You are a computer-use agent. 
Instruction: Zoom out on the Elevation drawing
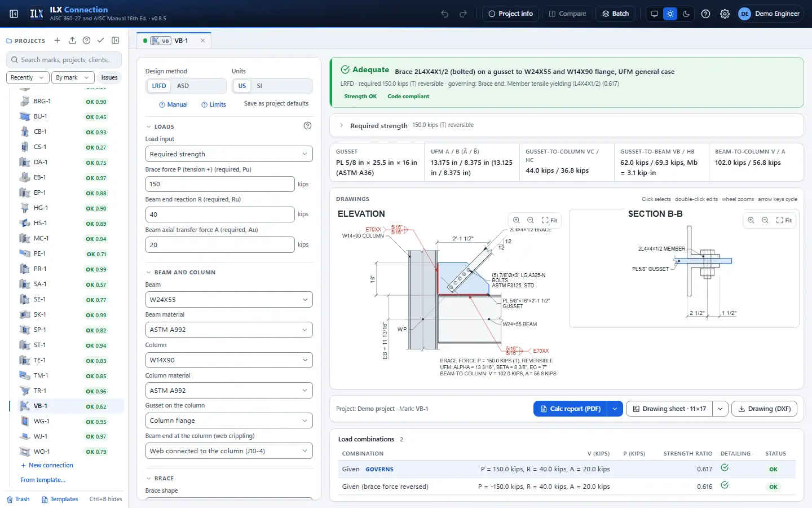[x=530, y=220]
